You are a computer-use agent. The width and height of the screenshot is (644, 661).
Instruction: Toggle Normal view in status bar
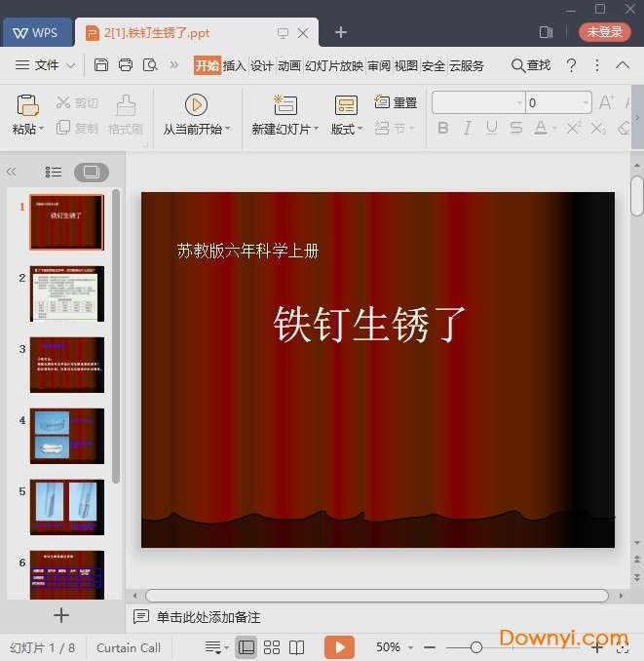246,647
